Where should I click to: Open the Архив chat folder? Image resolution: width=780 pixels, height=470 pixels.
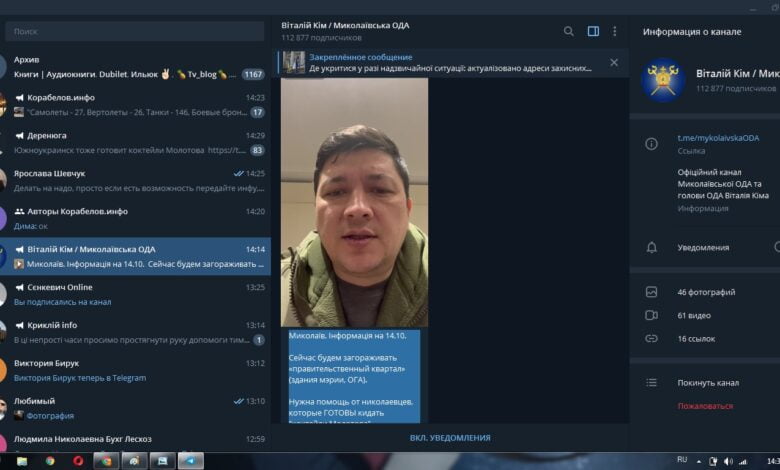[x=135, y=67]
